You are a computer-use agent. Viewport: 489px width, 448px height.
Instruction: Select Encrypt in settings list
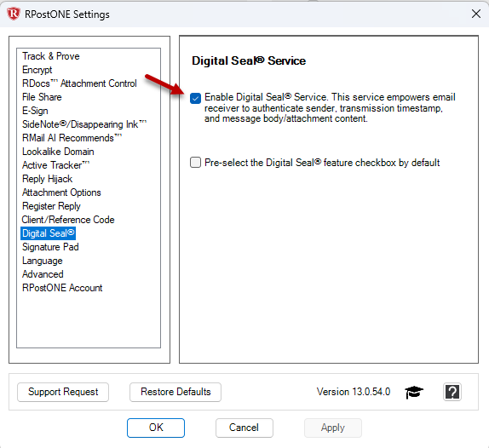[x=37, y=70]
